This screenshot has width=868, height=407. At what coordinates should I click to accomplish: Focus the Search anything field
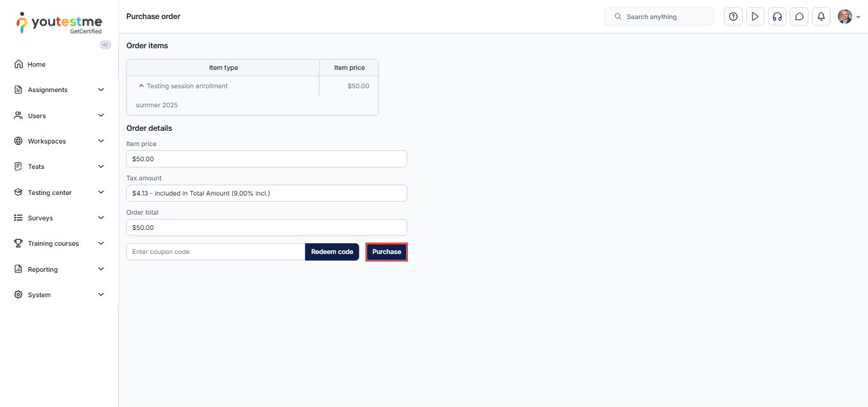[x=659, y=17]
